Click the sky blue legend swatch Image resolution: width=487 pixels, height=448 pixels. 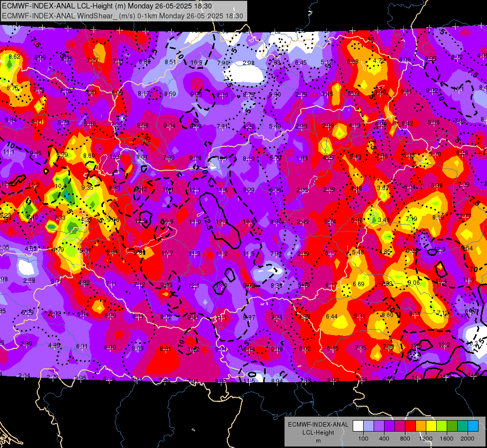473,426
